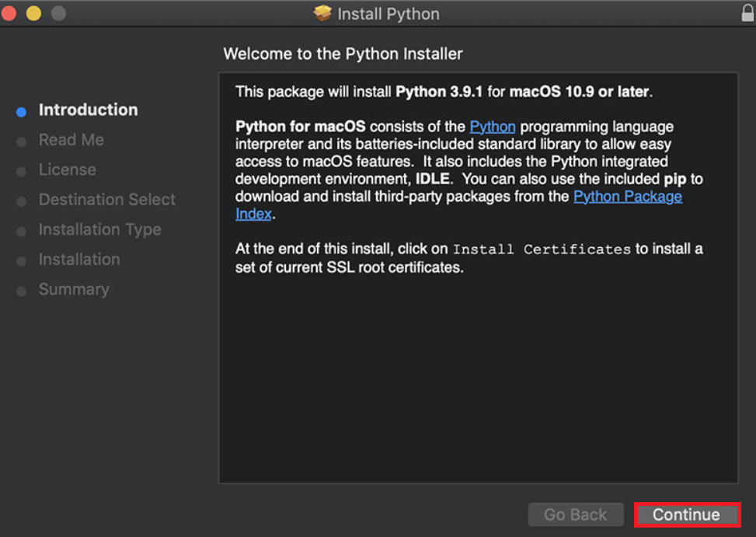Click the padlock icon in the title bar
This screenshot has width=756, height=537.
pyautogui.click(x=747, y=13)
